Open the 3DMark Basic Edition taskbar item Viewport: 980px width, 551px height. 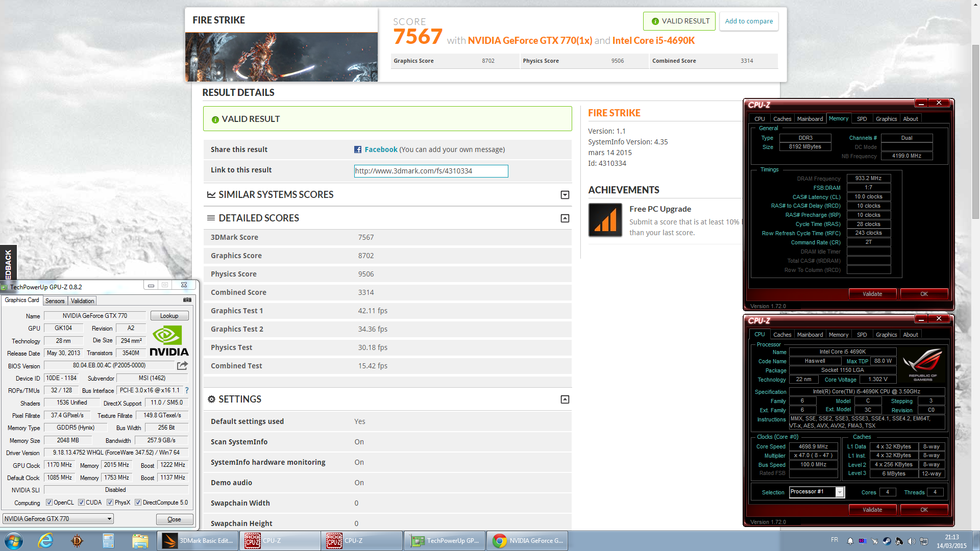tap(198, 541)
